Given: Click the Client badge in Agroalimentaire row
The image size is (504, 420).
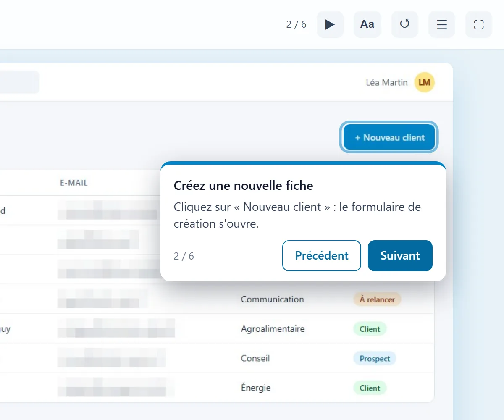Looking at the screenshot, I should pos(370,329).
